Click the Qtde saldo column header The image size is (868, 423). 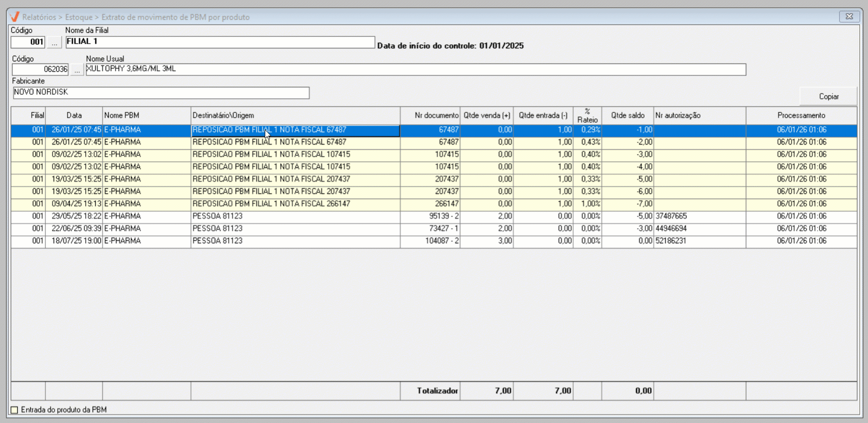tap(627, 115)
